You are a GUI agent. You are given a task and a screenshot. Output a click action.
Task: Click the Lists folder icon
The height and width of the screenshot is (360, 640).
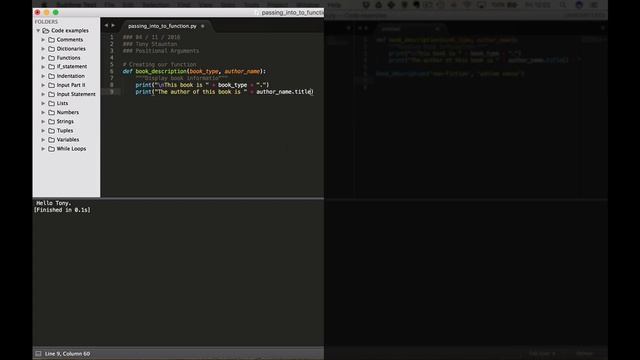(x=51, y=103)
